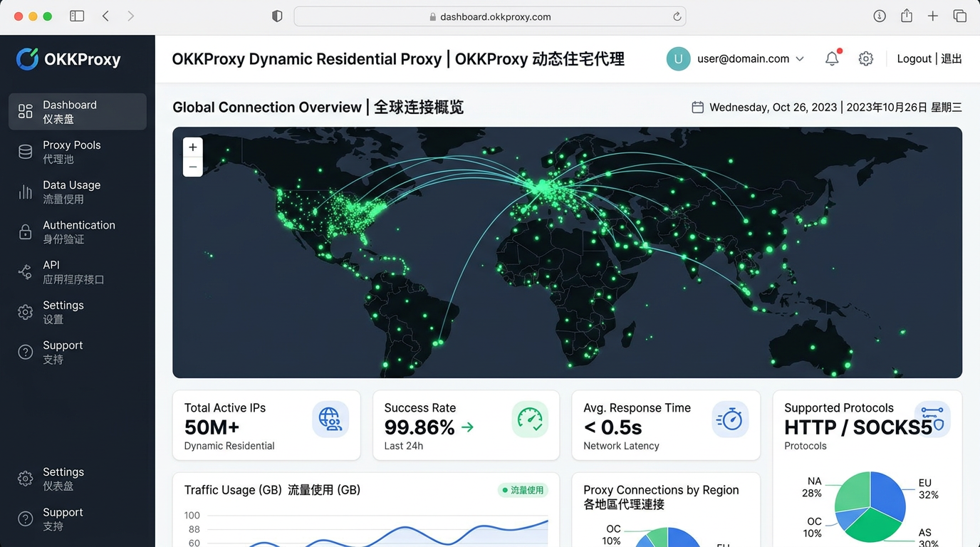Click the user avatar circle
Image resolution: width=980 pixels, height=547 pixels.
tap(678, 58)
